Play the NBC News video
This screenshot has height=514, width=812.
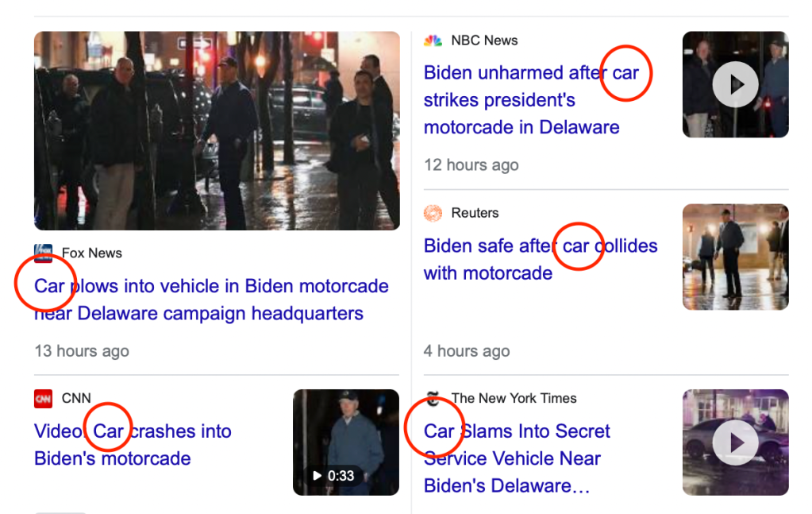coord(735,84)
